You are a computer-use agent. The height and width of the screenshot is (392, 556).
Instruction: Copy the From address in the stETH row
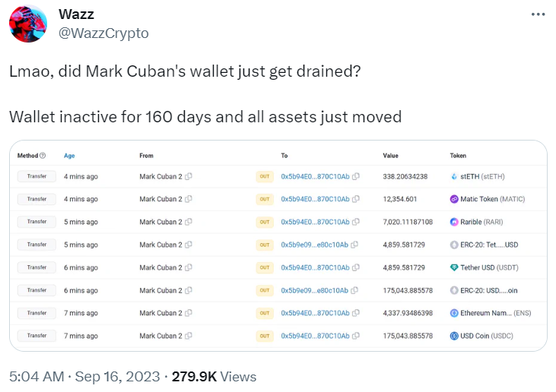pos(189,176)
